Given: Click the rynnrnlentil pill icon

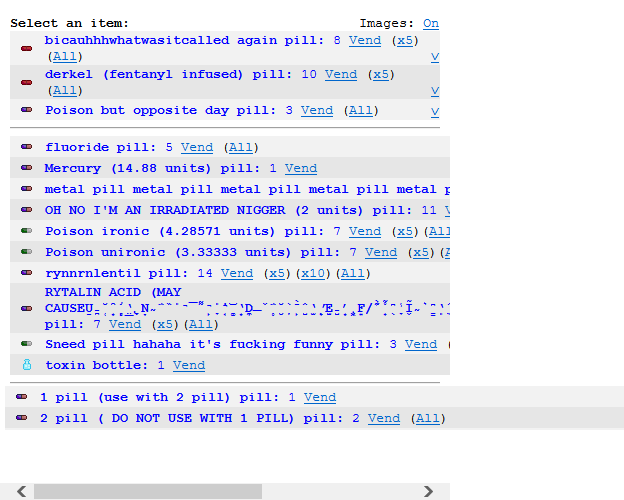Looking at the screenshot, I should (27, 273).
